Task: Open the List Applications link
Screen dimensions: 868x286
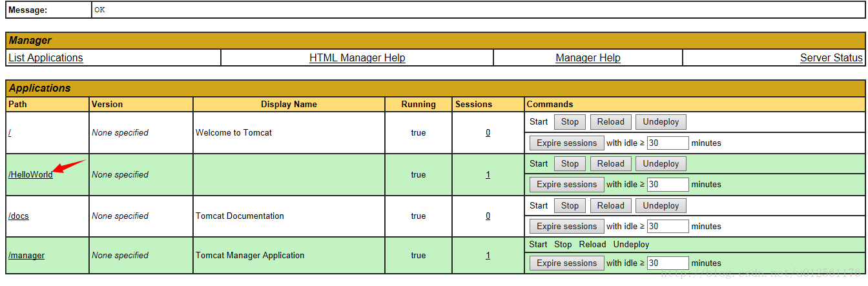Action: (x=46, y=58)
